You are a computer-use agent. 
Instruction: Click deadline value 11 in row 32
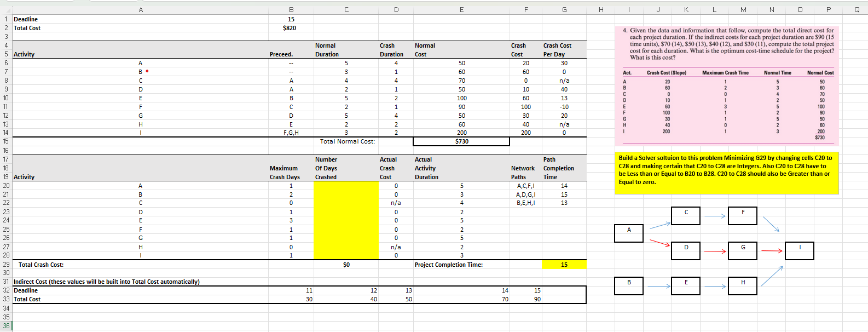(x=309, y=290)
